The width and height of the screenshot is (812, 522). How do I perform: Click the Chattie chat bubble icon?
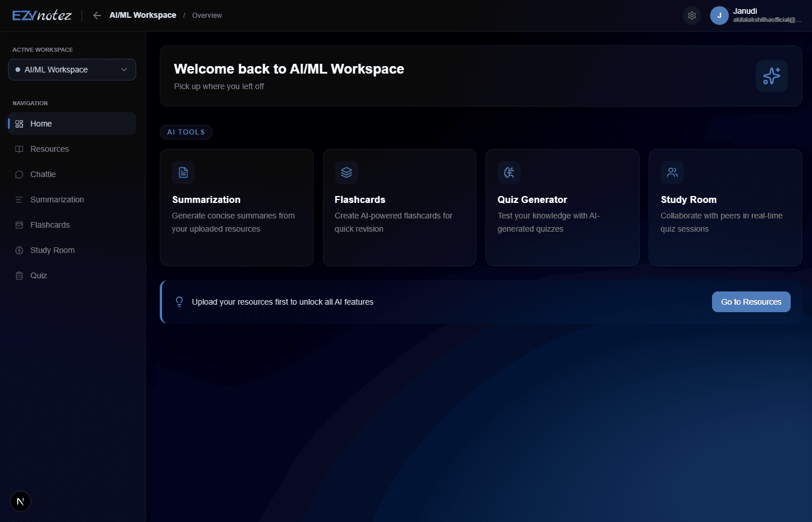[19, 174]
